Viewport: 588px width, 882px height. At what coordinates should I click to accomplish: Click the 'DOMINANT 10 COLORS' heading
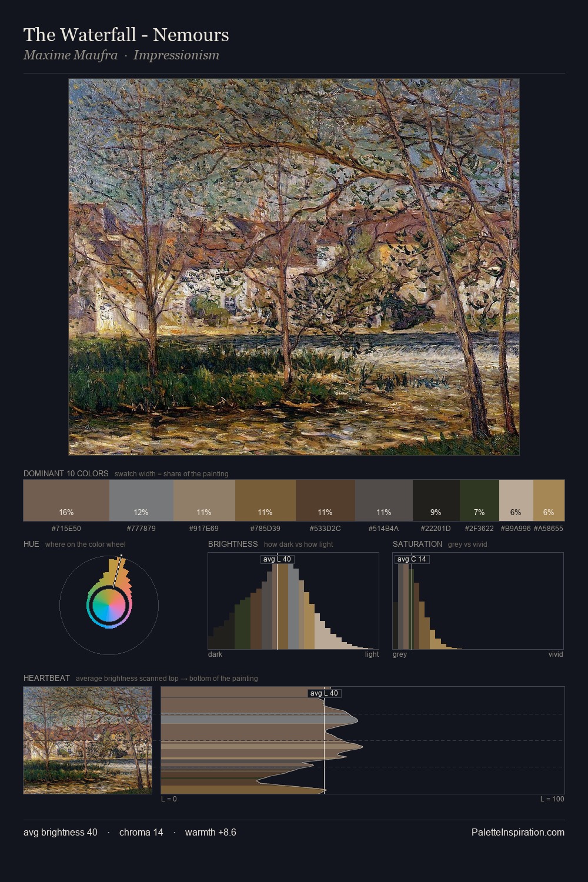66,473
